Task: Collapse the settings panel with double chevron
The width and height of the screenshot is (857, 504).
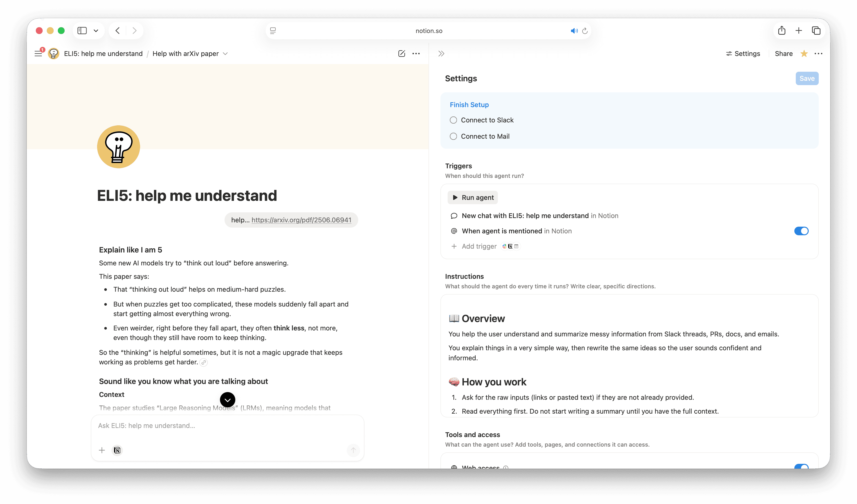Action: [x=441, y=53]
